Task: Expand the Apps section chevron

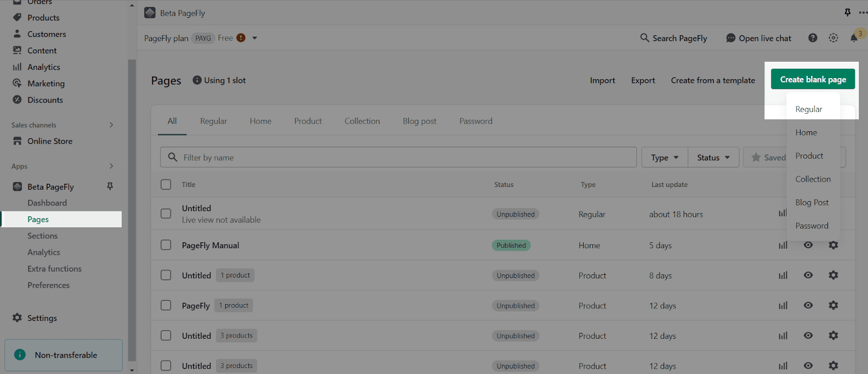Action: pos(111,166)
